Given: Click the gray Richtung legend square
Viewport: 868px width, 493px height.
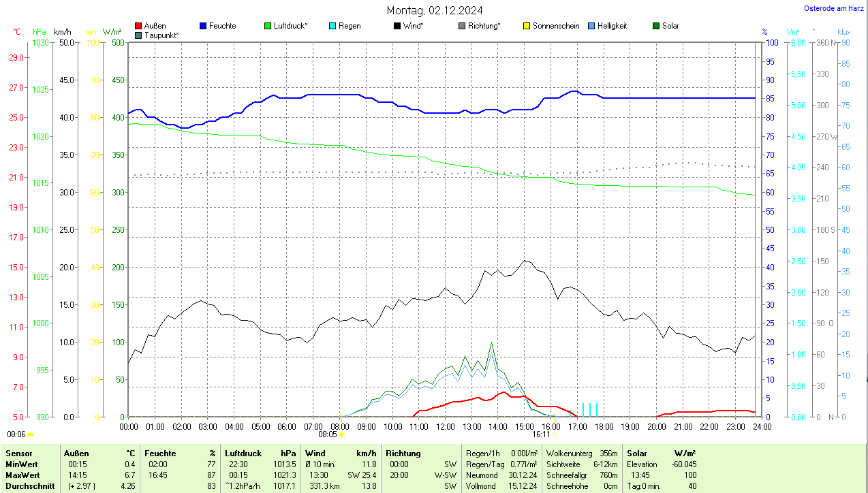Looking at the screenshot, I should [x=462, y=26].
